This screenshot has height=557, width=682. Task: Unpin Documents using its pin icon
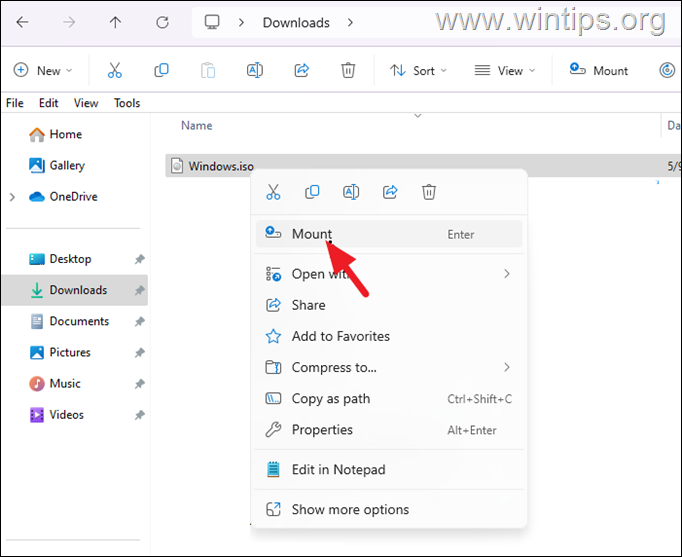point(139,321)
